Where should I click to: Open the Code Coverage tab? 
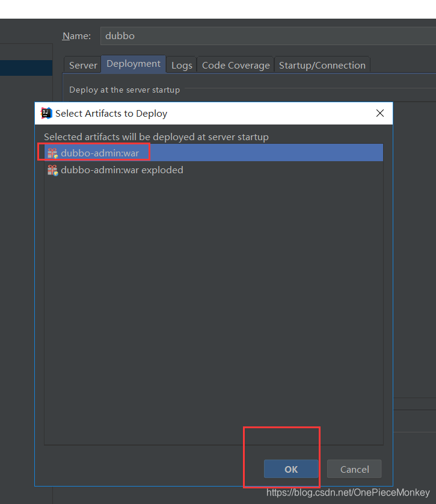(236, 65)
